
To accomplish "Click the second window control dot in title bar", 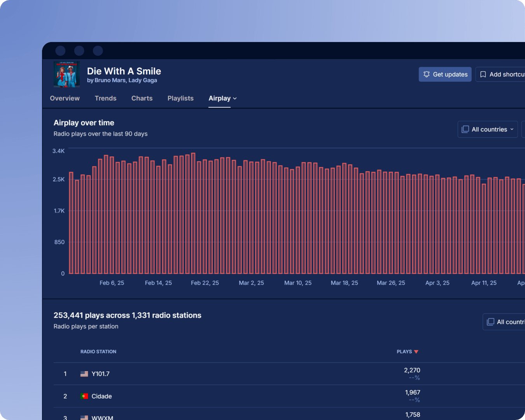I will tap(79, 51).
